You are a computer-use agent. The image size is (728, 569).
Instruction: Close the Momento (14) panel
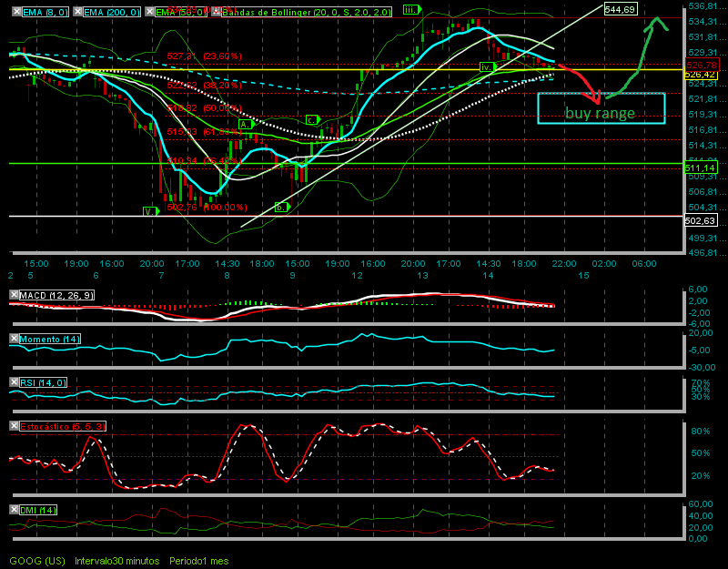coord(14,339)
